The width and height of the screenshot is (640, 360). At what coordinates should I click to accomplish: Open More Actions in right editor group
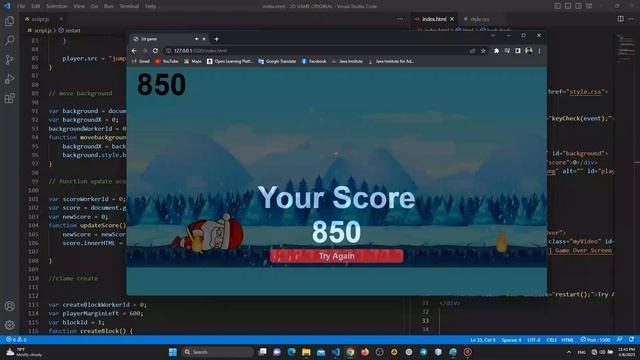tap(631, 19)
